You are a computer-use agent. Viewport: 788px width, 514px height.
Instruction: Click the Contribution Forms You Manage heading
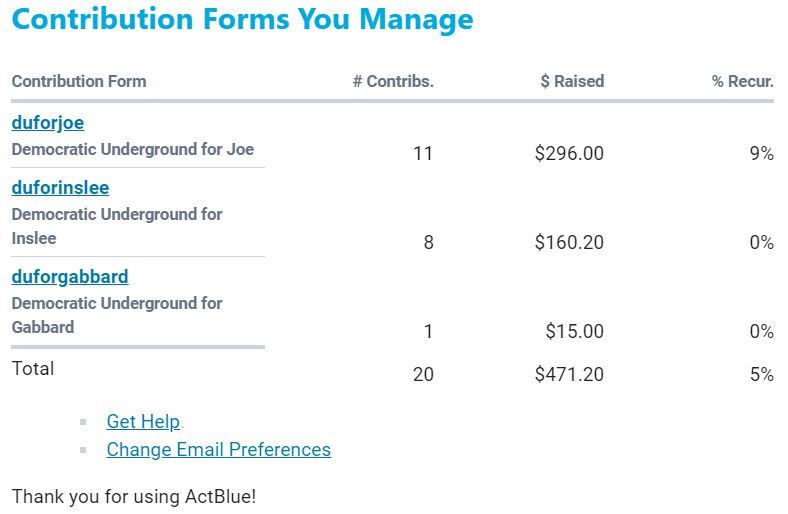(242, 20)
